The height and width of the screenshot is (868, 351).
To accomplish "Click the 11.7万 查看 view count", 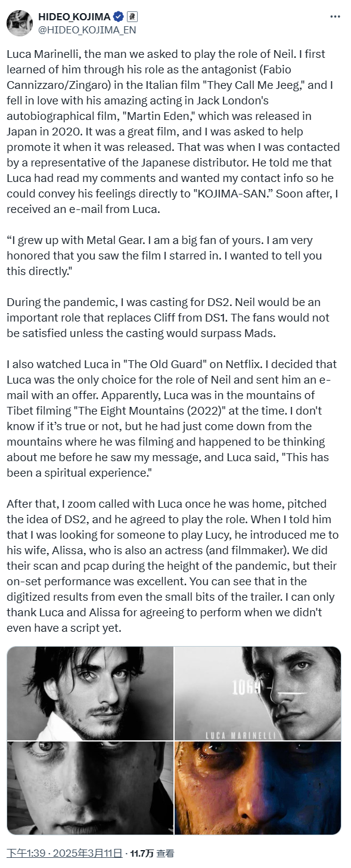I will tap(152, 854).
